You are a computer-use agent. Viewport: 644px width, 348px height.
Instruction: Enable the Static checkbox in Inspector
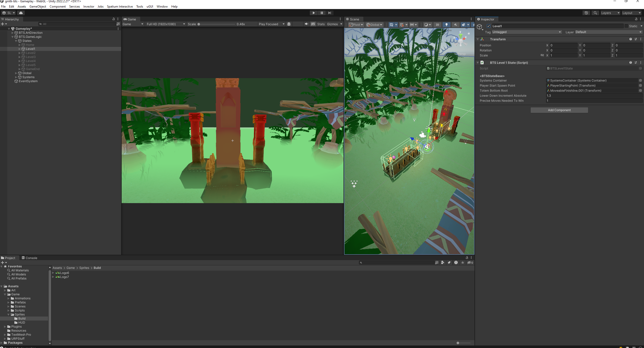coord(626,26)
